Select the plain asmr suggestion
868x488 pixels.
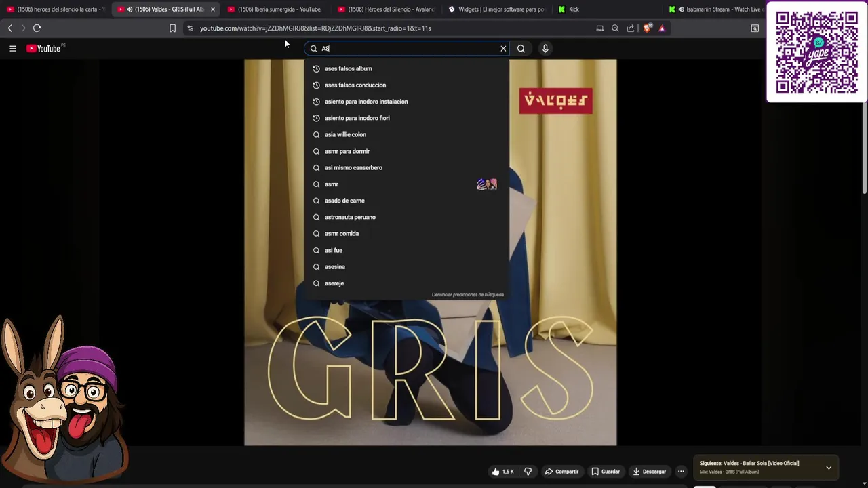point(407,184)
